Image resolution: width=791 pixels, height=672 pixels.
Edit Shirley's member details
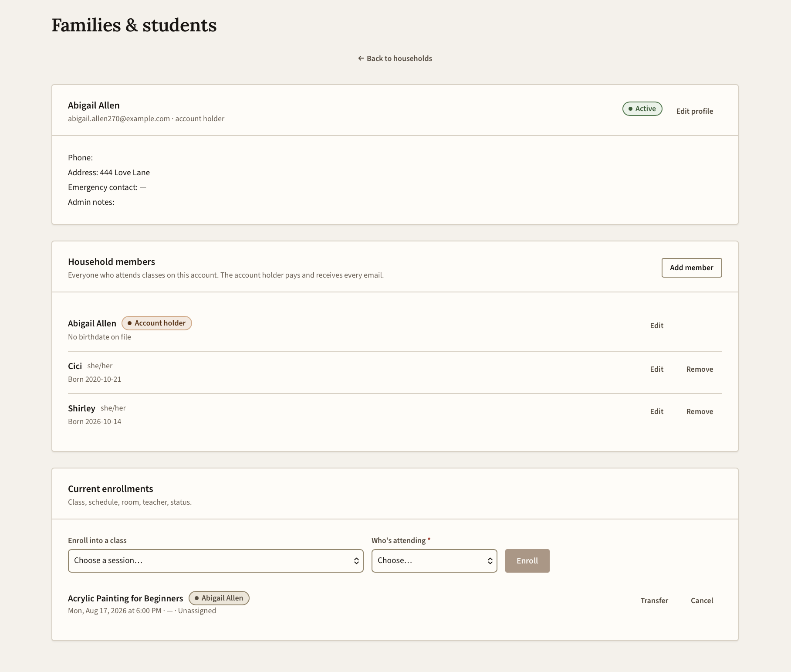pos(656,411)
